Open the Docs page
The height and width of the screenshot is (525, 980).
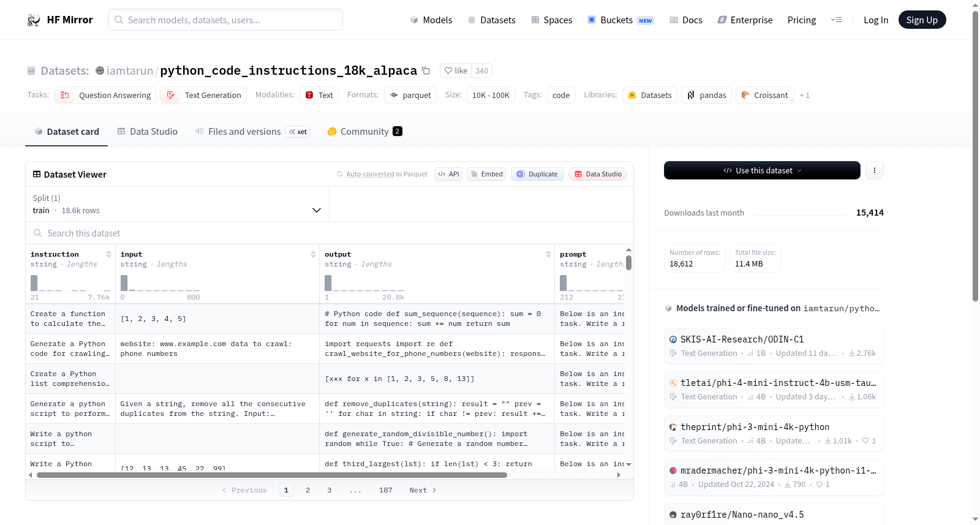tap(685, 20)
